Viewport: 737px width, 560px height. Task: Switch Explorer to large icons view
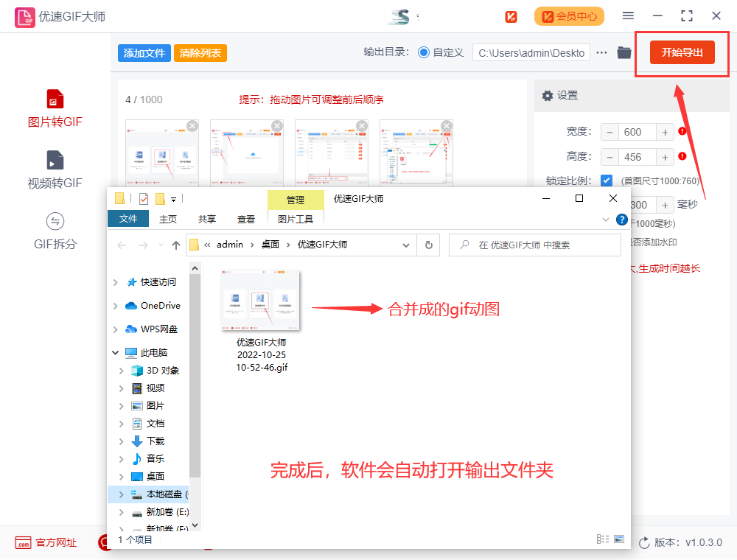tap(619, 539)
